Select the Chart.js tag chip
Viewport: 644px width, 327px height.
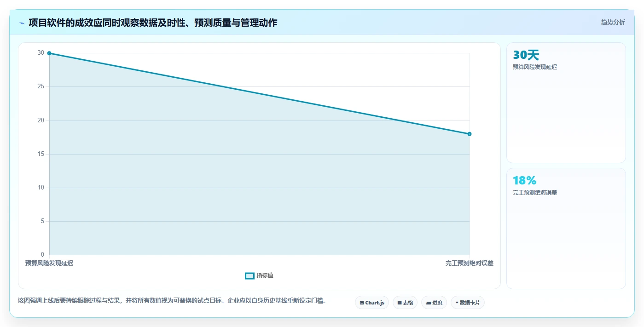point(372,303)
